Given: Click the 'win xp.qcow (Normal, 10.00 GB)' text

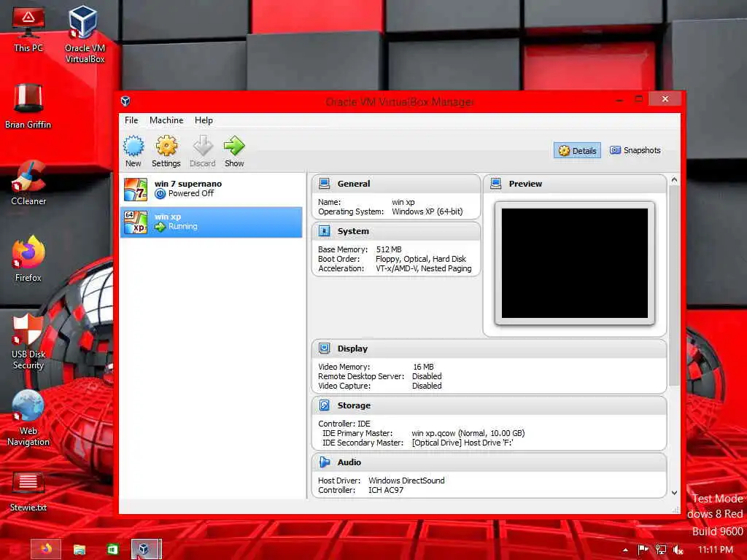Looking at the screenshot, I should click(468, 433).
